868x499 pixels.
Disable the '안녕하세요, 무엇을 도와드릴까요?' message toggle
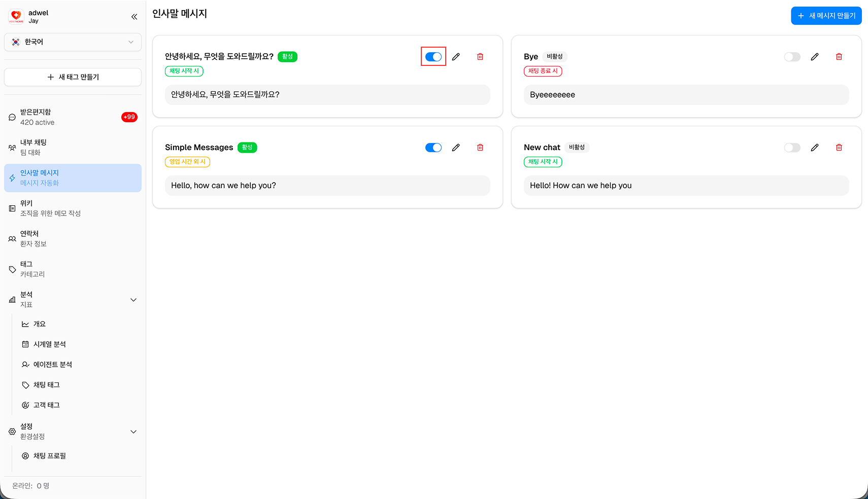(433, 57)
